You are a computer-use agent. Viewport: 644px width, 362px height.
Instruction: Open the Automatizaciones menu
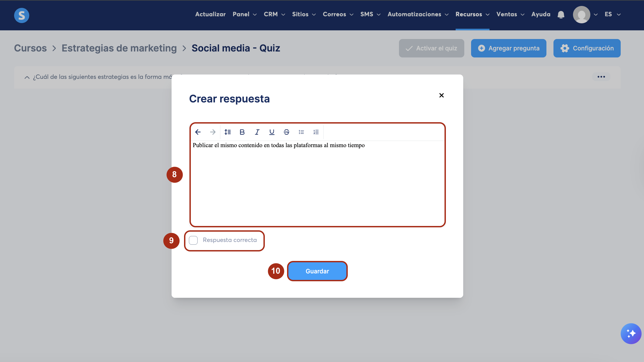[x=418, y=14]
